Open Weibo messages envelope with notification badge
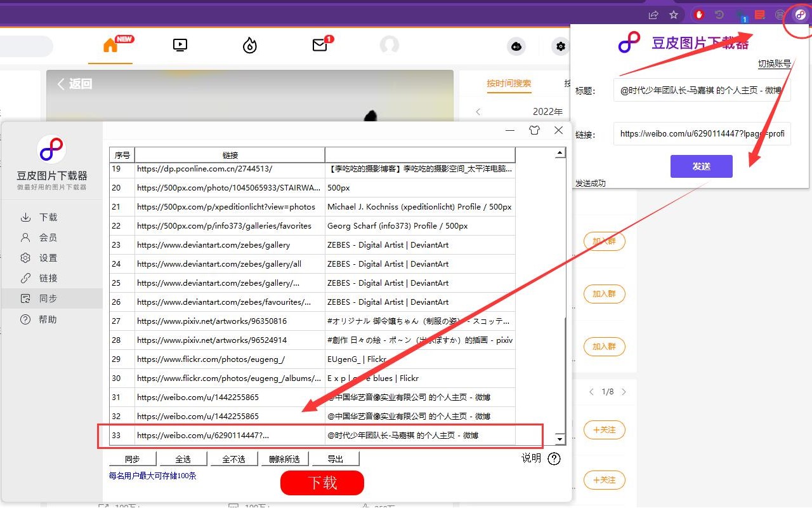This screenshot has height=508, width=812. (320, 45)
